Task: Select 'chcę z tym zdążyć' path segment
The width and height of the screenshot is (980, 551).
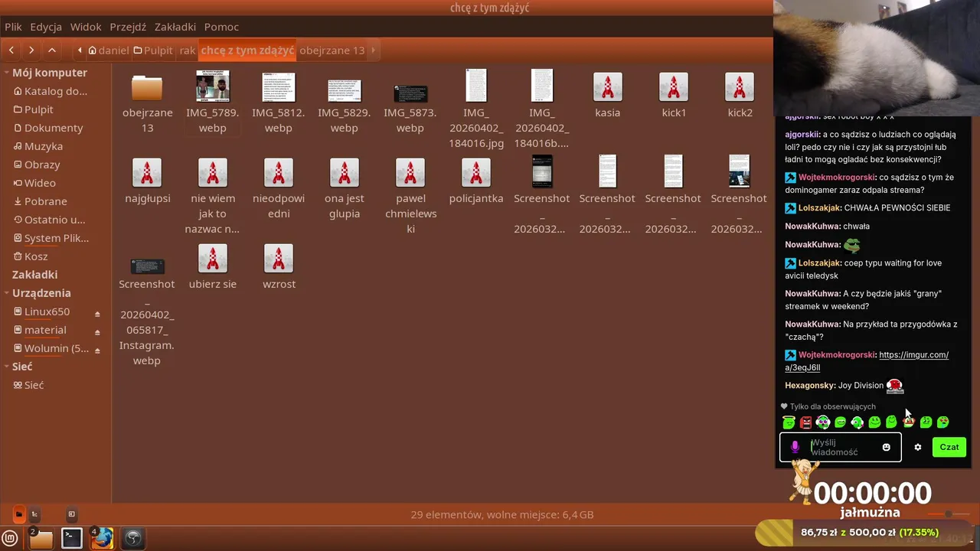Action: click(247, 51)
